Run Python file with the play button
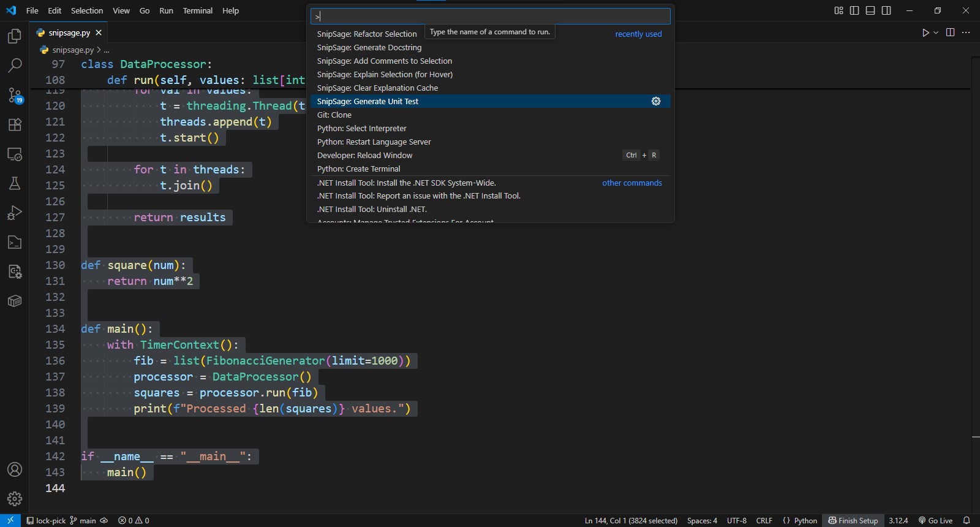Image resolution: width=980 pixels, height=527 pixels. (925, 32)
